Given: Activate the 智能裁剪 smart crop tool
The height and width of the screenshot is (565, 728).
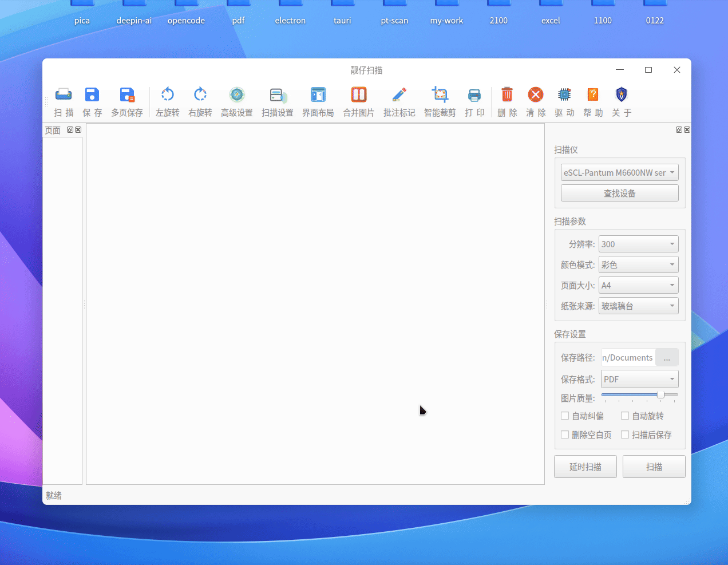Looking at the screenshot, I should tap(440, 95).
